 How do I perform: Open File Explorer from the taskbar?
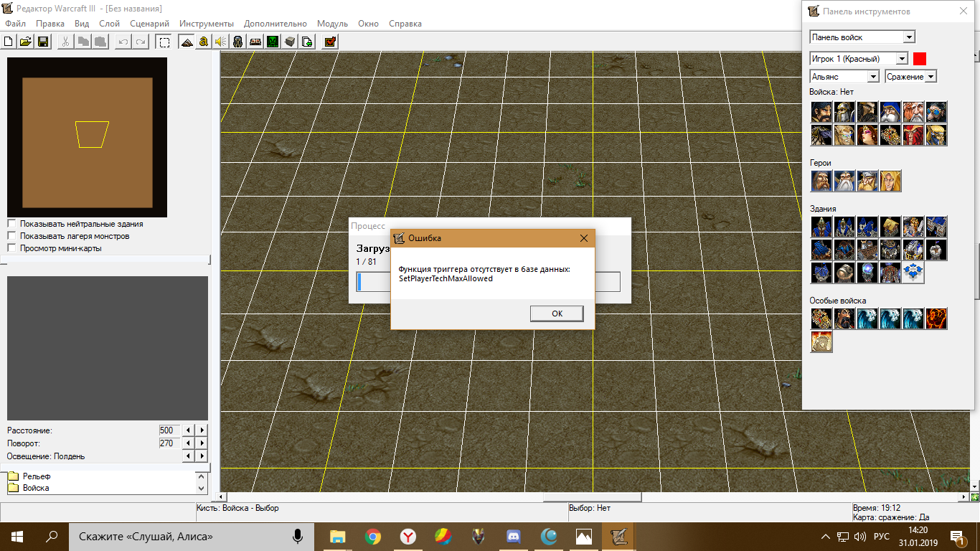[337, 536]
